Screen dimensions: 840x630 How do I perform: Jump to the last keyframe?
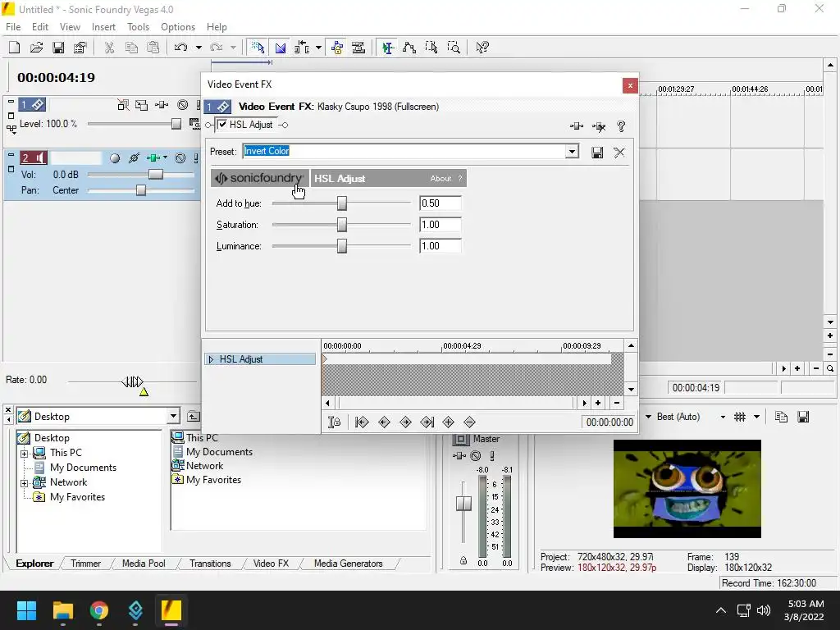point(427,422)
